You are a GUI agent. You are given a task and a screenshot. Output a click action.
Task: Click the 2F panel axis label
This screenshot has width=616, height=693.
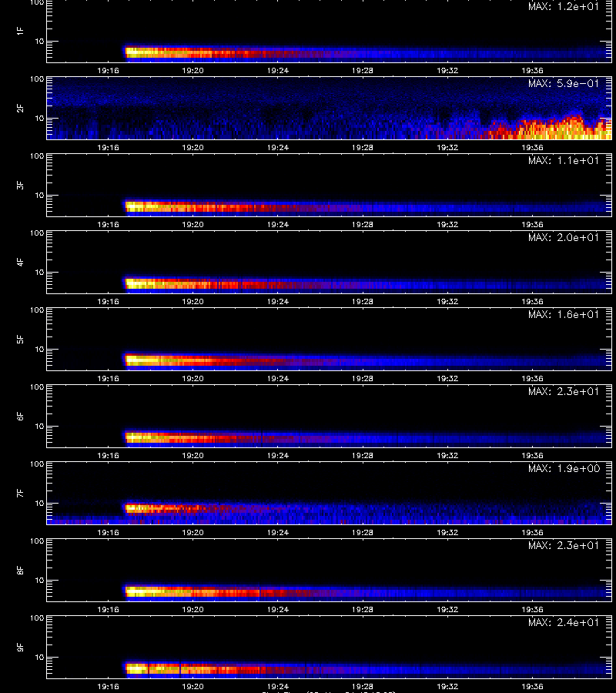(20, 109)
